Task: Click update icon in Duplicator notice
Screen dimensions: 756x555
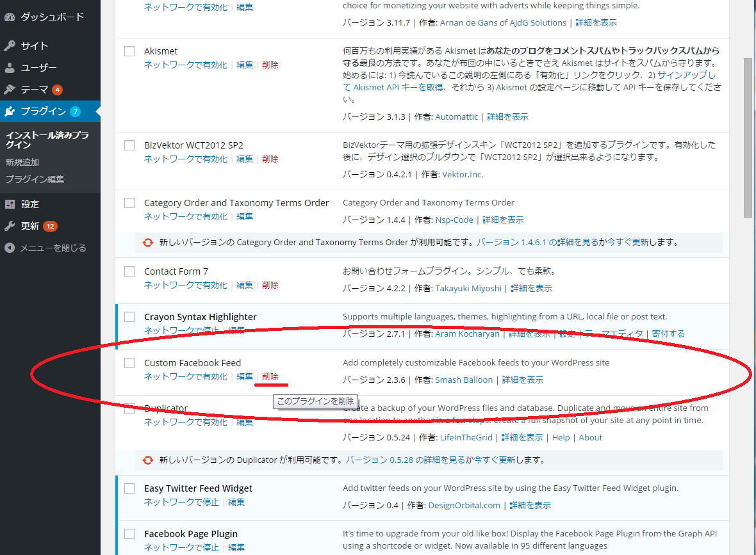Action: click(x=147, y=460)
